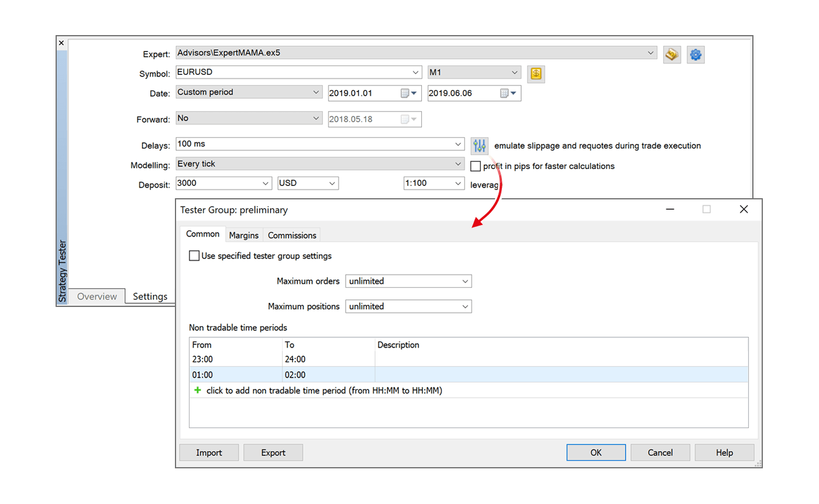Screen dimensions: 819x504
Task: Confirm tester group settings with OK
Action: [x=596, y=452]
